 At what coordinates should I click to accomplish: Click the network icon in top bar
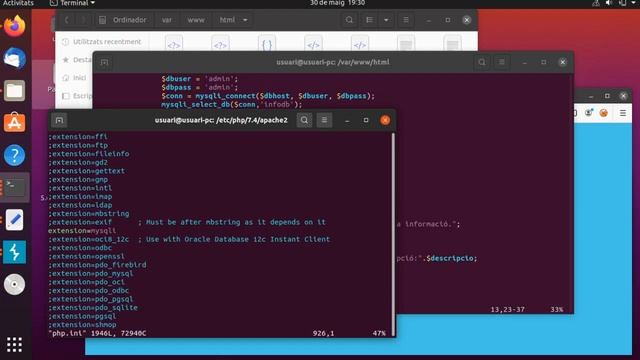pyautogui.click(x=596, y=3)
